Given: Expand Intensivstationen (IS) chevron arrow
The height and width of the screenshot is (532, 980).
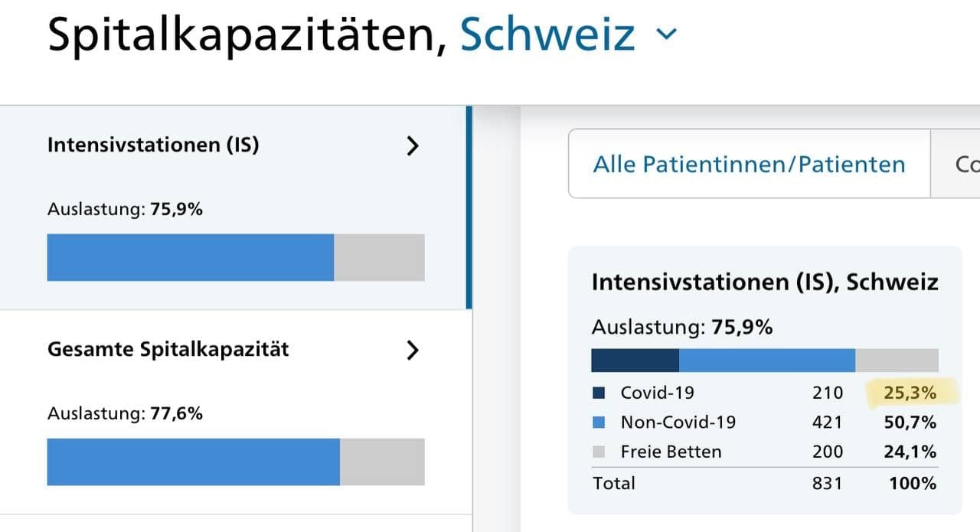Looking at the screenshot, I should pyautogui.click(x=413, y=145).
